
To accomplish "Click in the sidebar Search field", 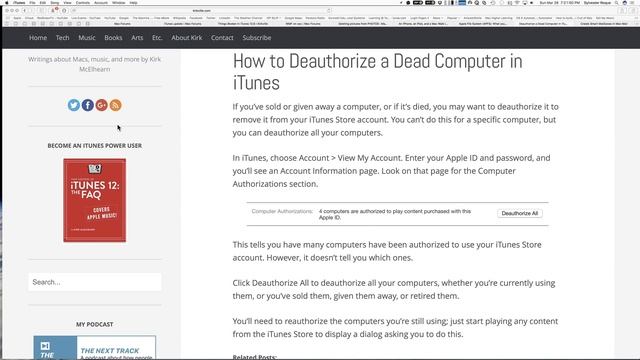I will click(95, 282).
